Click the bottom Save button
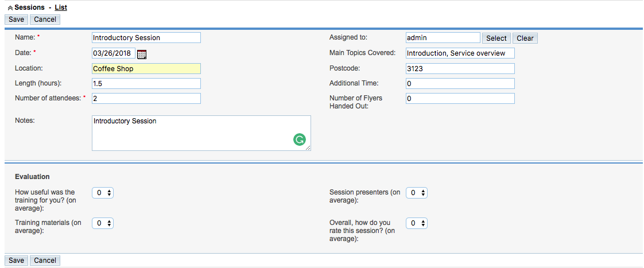The image size is (644, 268). (17, 261)
